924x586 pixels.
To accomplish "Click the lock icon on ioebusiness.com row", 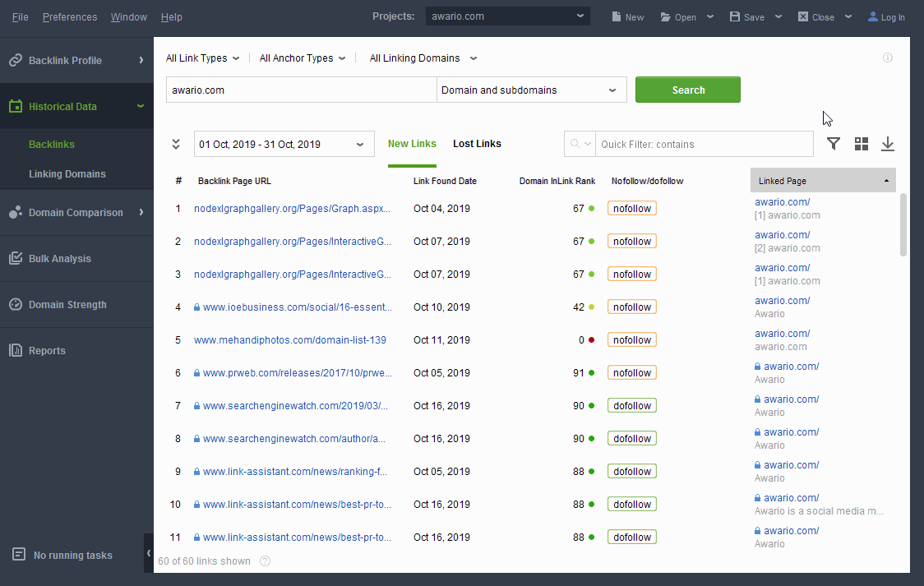I will point(196,307).
